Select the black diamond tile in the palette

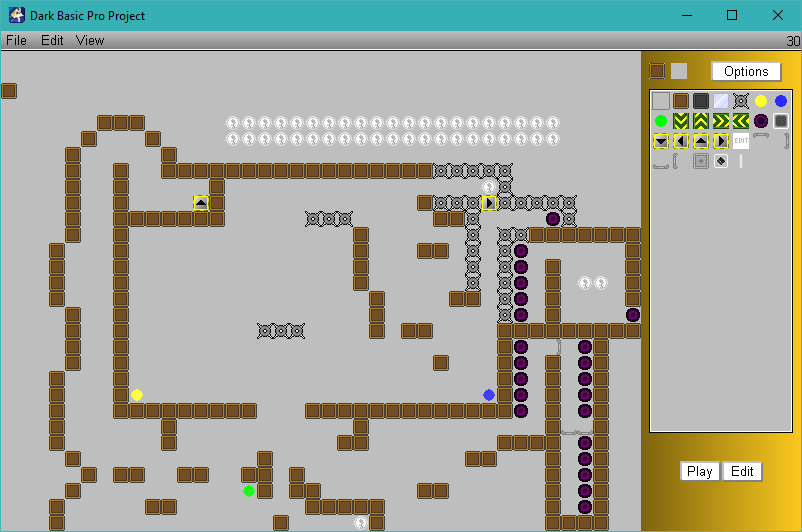721,161
